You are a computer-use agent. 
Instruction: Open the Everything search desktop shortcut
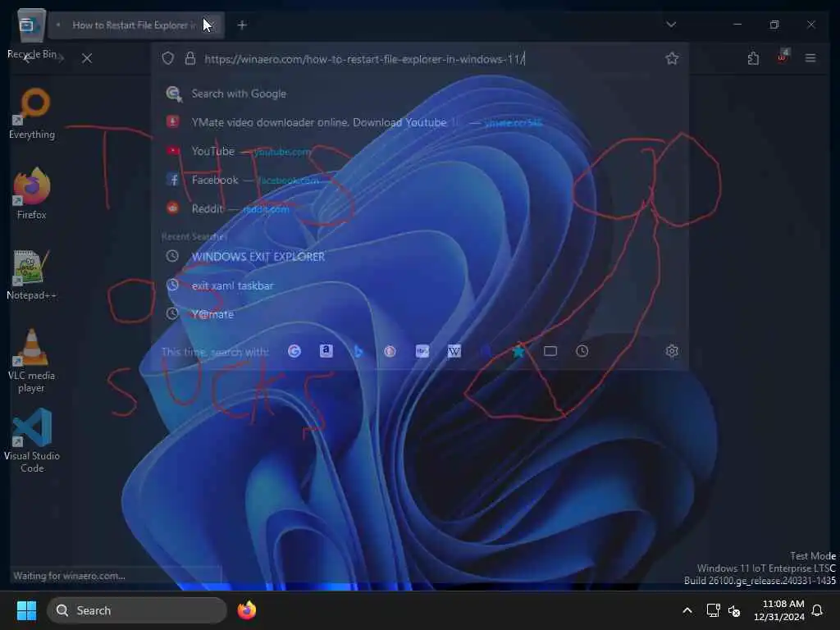(x=32, y=113)
